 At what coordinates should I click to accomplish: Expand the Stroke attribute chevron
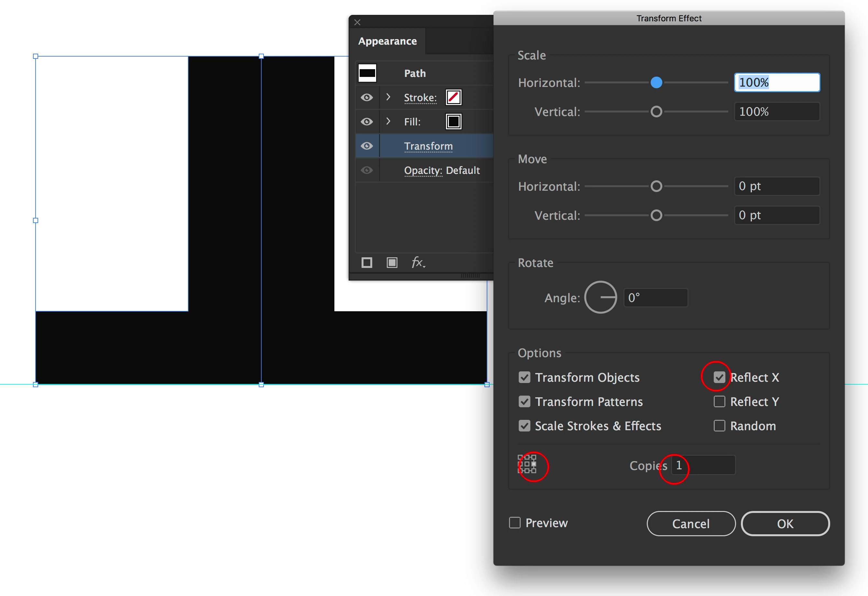(388, 97)
